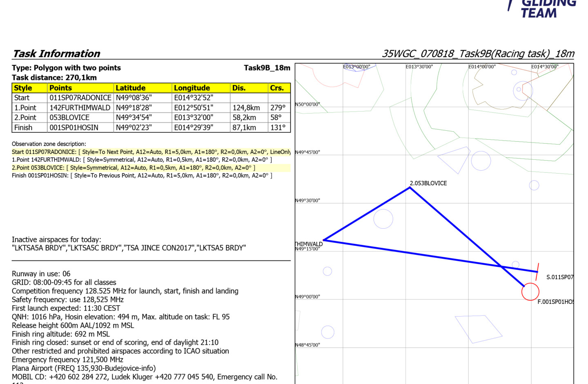Click the Points column header

pyautogui.click(x=60, y=88)
